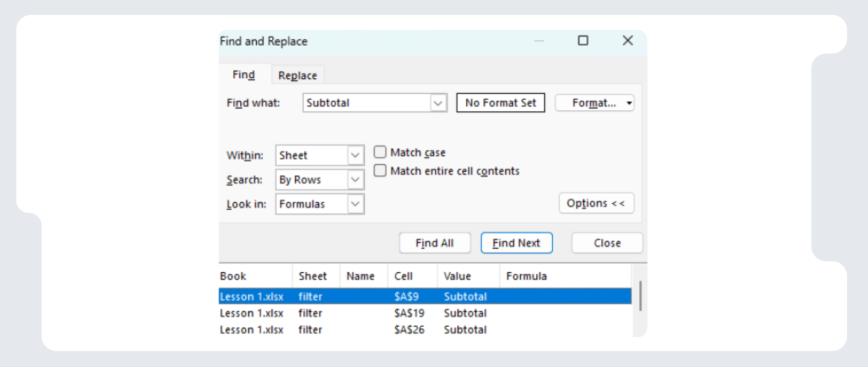Click the Format button dropdown arrow
The height and width of the screenshot is (367, 868).
[x=629, y=103]
